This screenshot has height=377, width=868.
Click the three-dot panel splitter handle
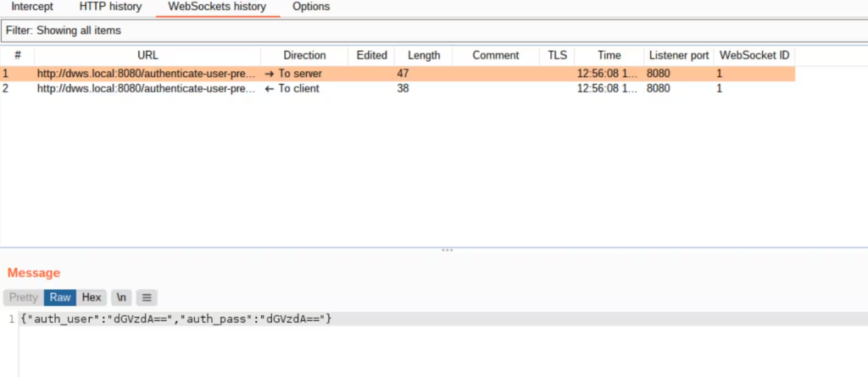point(448,250)
